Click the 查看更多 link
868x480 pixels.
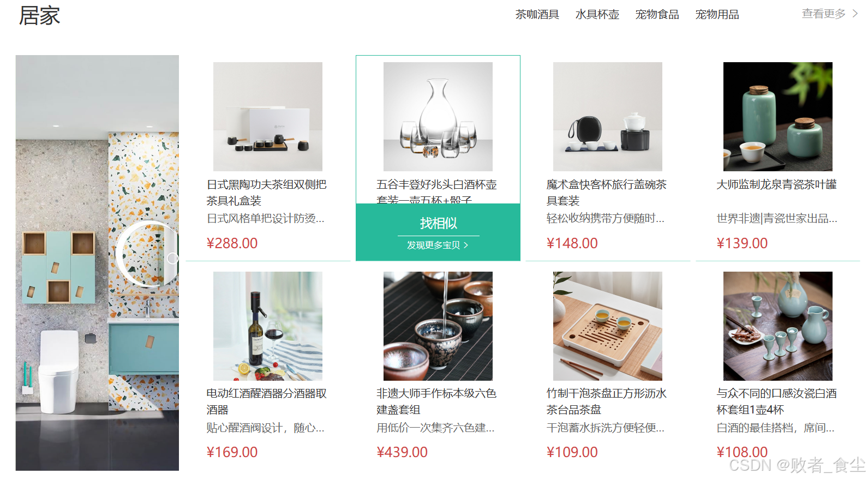pyautogui.click(x=823, y=14)
